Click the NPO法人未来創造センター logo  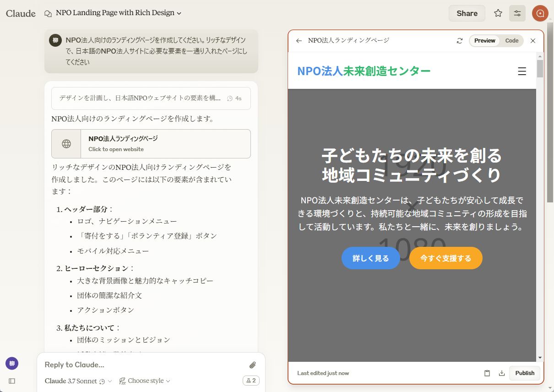pyautogui.click(x=364, y=71)
